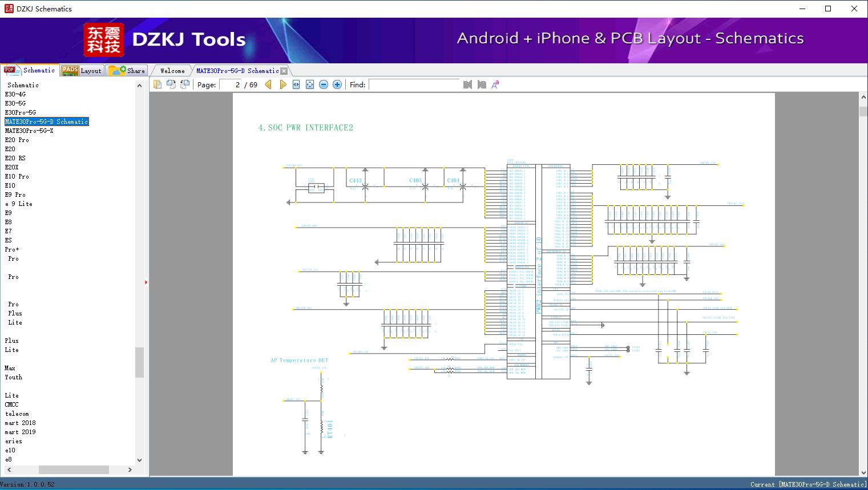
Task: Select MATE30Pro-5G-X in the schematic list
Action: tap(29, 131)
